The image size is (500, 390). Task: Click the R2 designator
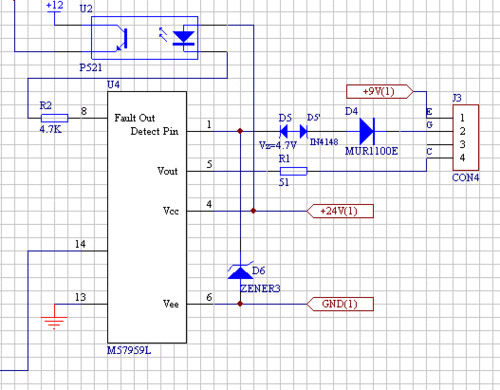tap(46, 105)
